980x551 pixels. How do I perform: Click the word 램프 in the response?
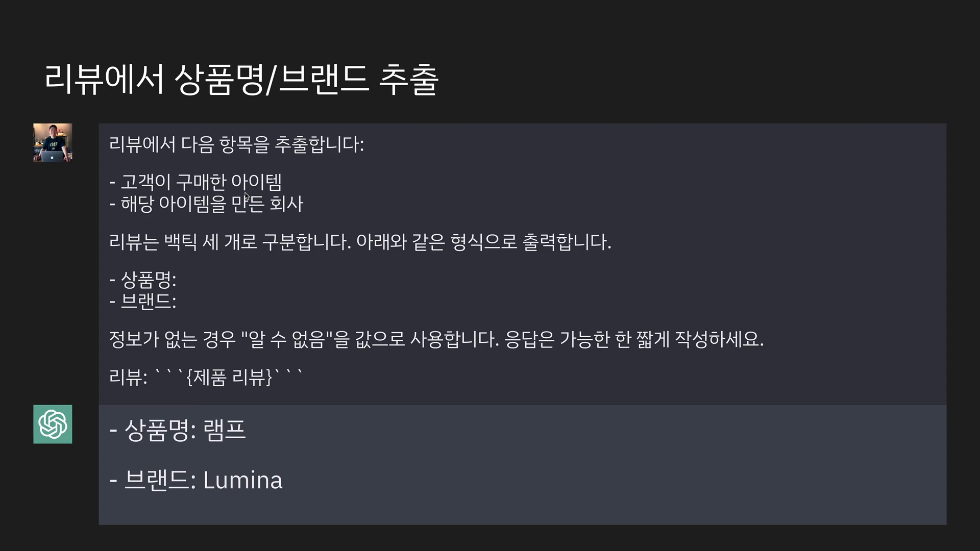(x=225, y=430)
